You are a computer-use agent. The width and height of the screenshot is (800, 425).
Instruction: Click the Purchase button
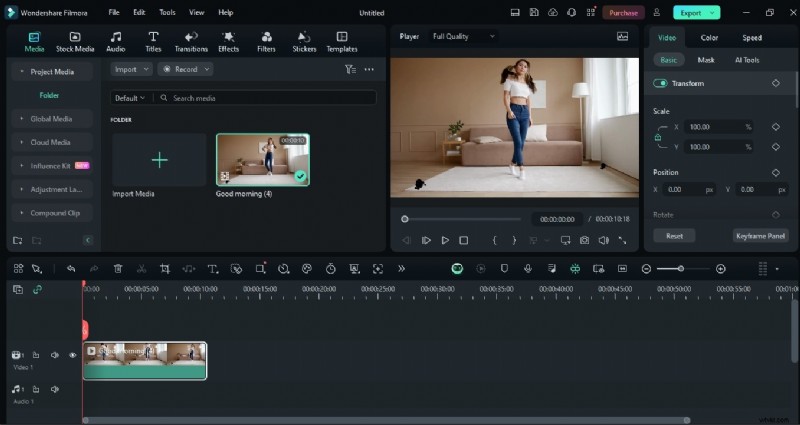[x=623, y=13]
